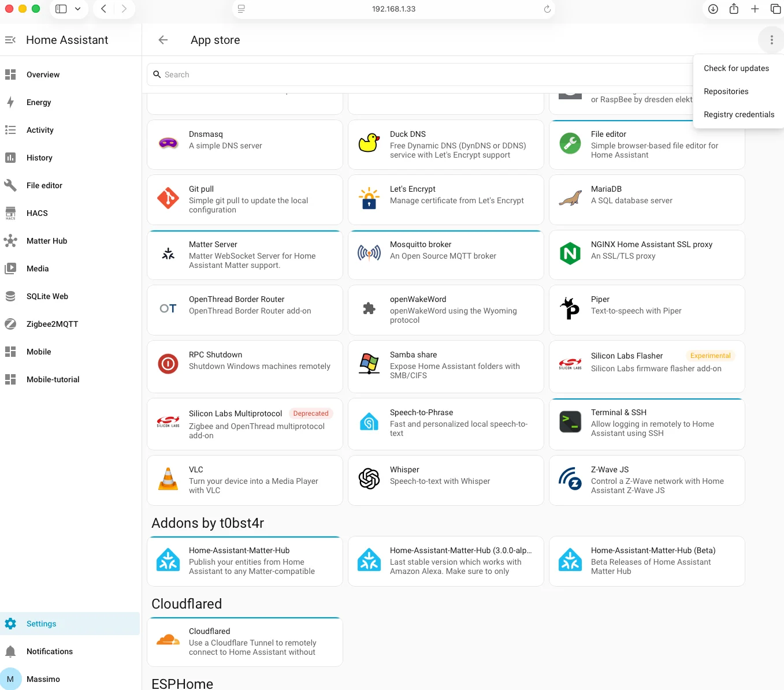Click the Zigbee2MQTT sidebar icon
The image size is (784, 690).
[10, 324]
